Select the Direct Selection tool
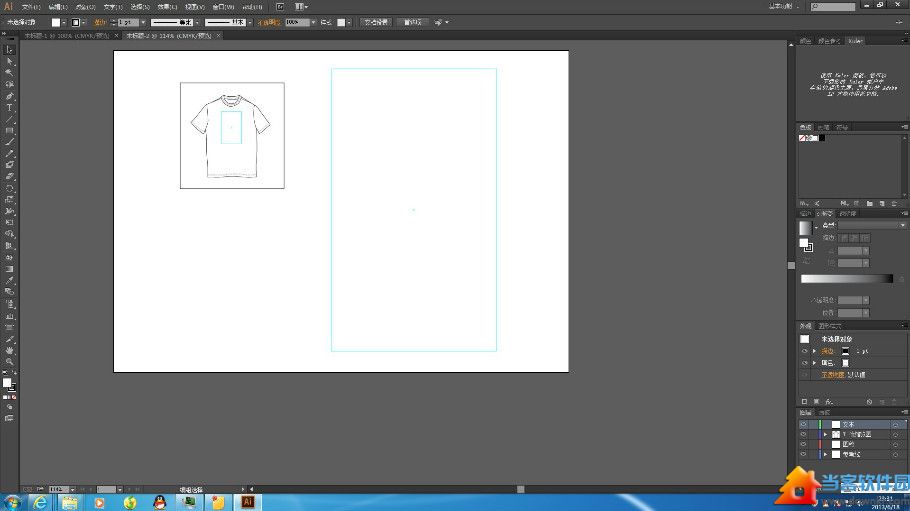This screenshot has width=910, height=511. pyautogui.click(x=9, y=61)
